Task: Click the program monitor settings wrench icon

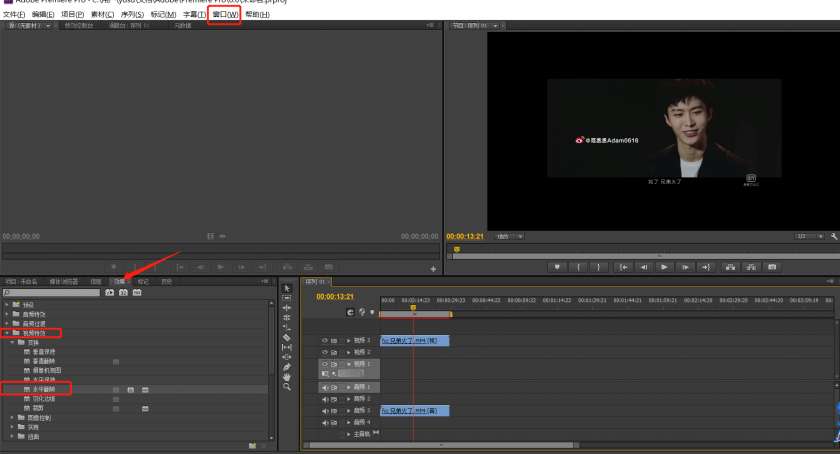Action: (x=834, y=236)
